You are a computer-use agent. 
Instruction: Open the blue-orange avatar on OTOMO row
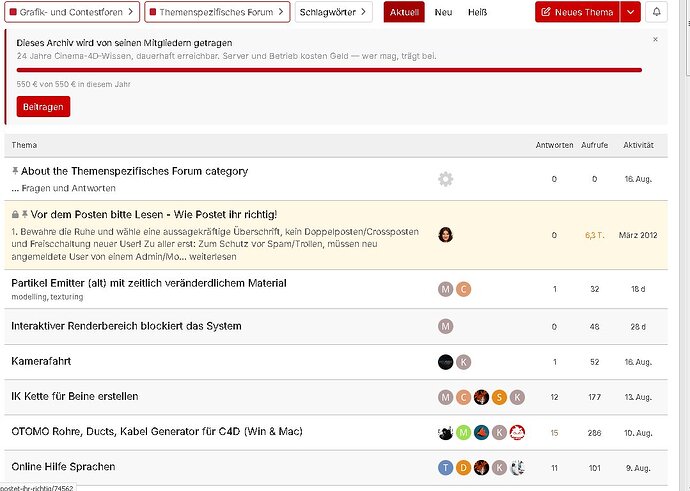point(481,433)
